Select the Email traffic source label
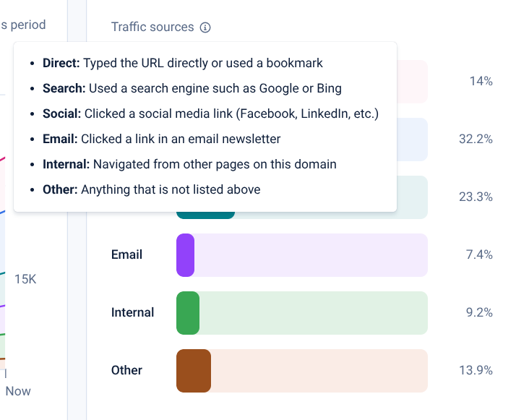Viewport: 516px width, 420px height. click(x=126, y=254)
